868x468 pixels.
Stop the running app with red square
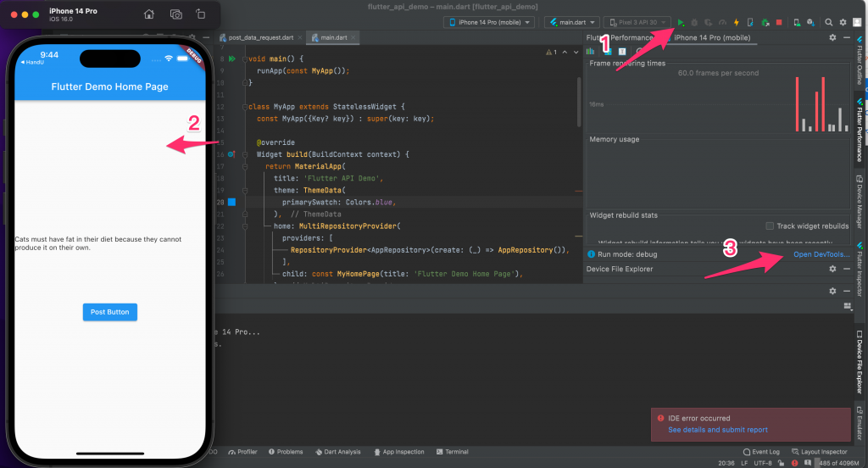779,23
